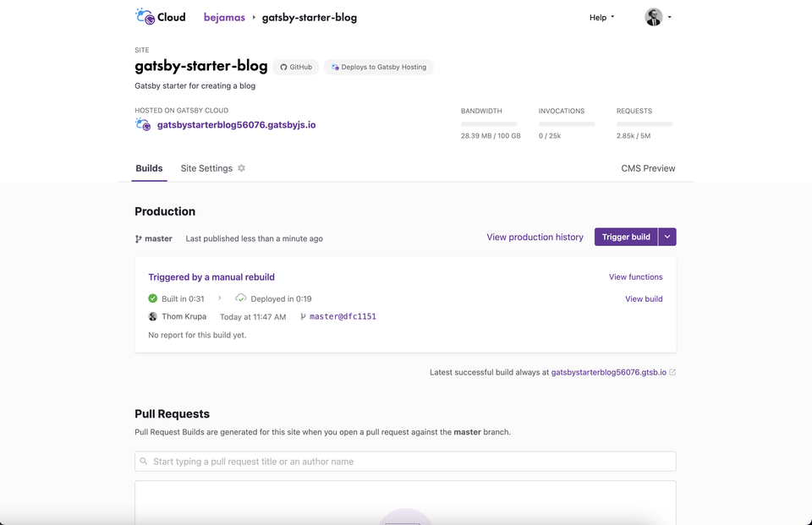Viewport: 812px width, 525px height.
Task: Click the Gatsby Cloud logo in header
Action: click(x=160, y=17)
